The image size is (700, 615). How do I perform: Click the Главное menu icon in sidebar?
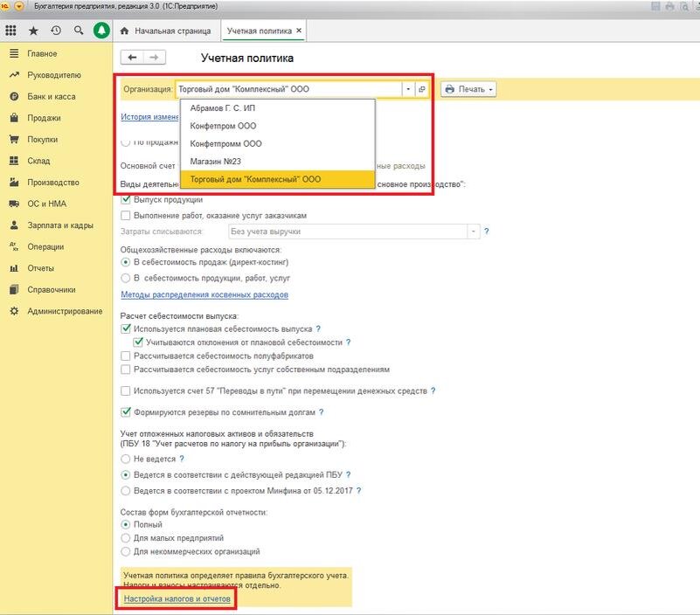[x=14, y=53]
